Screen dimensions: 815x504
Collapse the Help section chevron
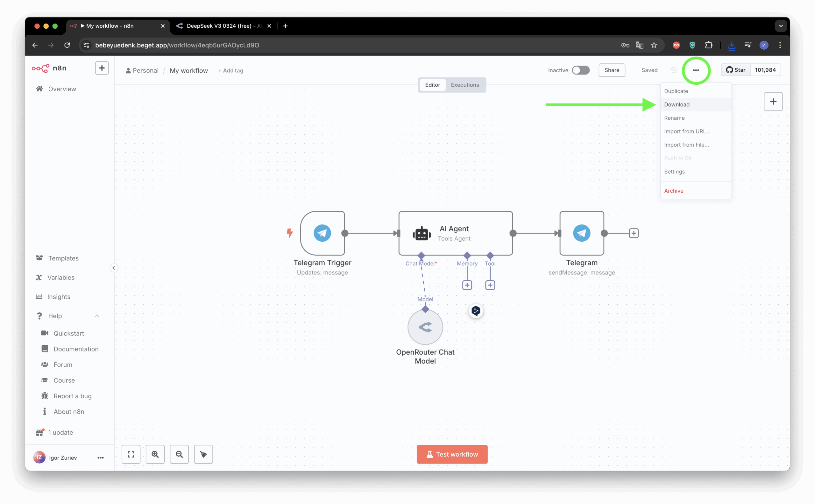97,316
